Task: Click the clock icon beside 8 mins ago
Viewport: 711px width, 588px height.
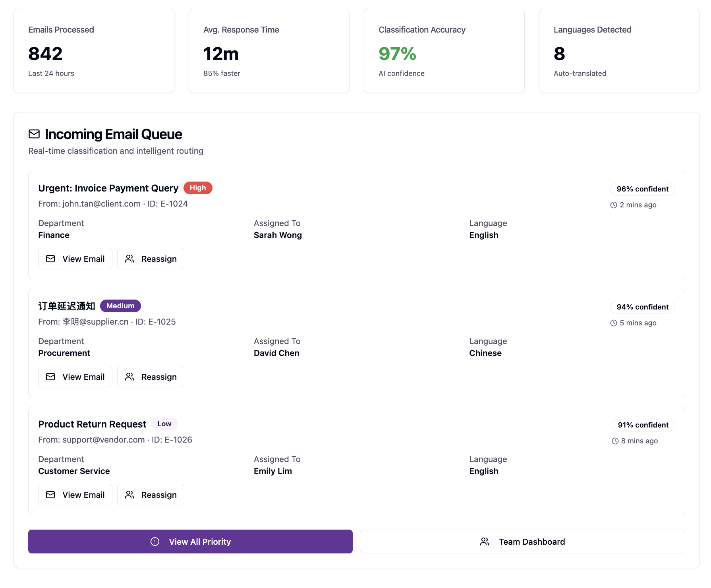Action: pyautogui.click(x=615, y=441)
